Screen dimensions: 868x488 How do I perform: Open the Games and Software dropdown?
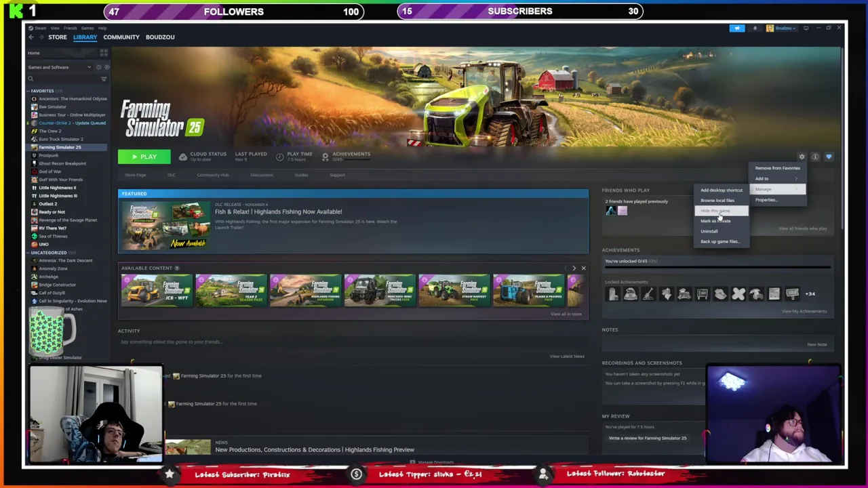point(59,67)
